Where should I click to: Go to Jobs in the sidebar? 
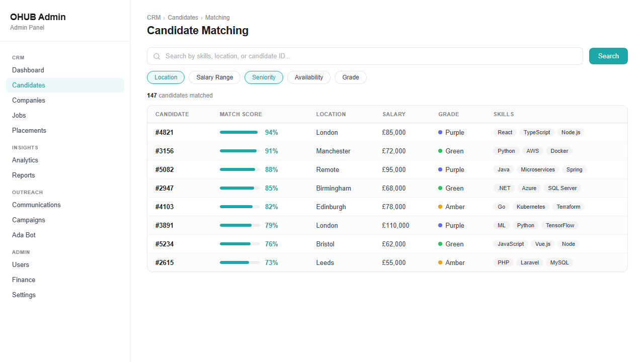point(65,116)
